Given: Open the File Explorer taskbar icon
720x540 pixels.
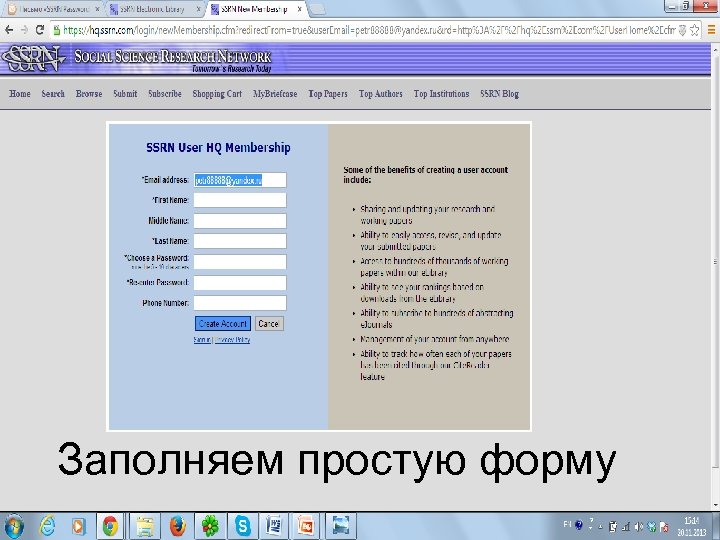Looking at the screenshot, I should (x=144, y=526).
